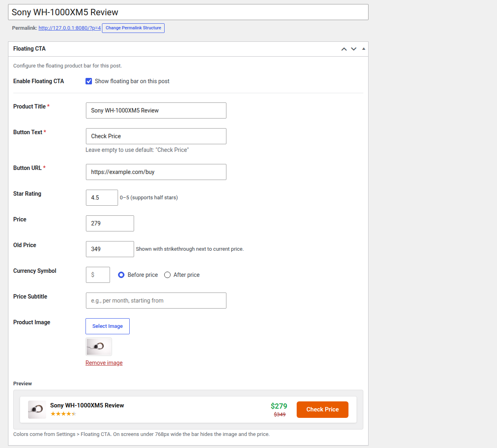Click the Currency Symbol field
The image size is (497, 448).
coord(98,275)
